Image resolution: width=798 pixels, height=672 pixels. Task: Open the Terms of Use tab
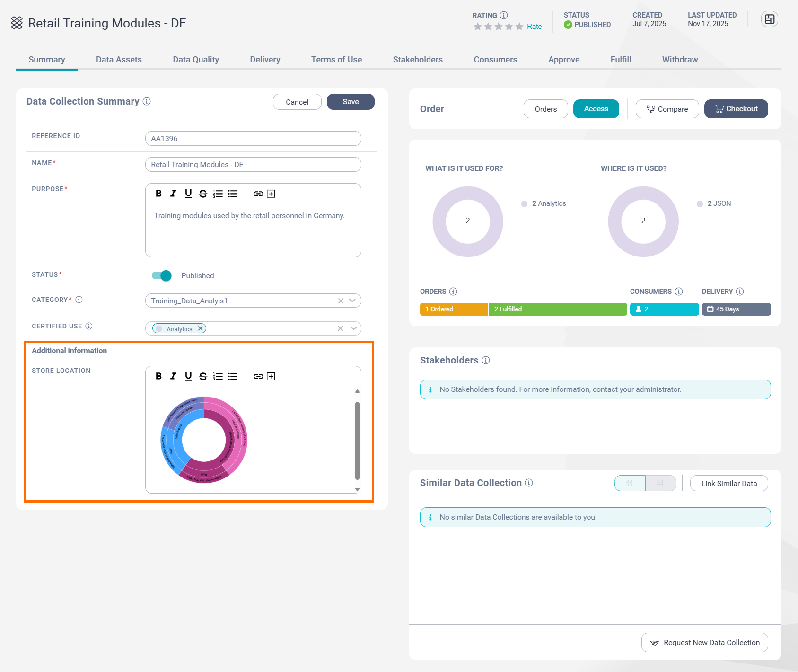(x=336, y=60)
